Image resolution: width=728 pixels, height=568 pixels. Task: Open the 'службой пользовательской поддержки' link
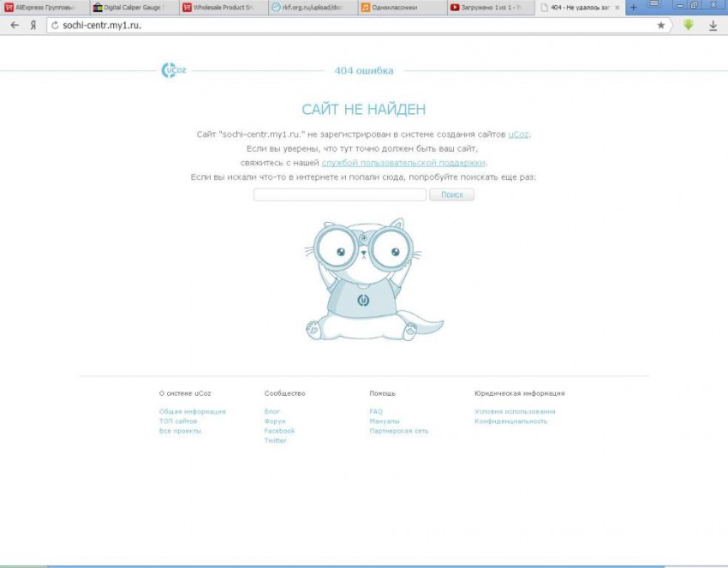click(x=403, y=162)
